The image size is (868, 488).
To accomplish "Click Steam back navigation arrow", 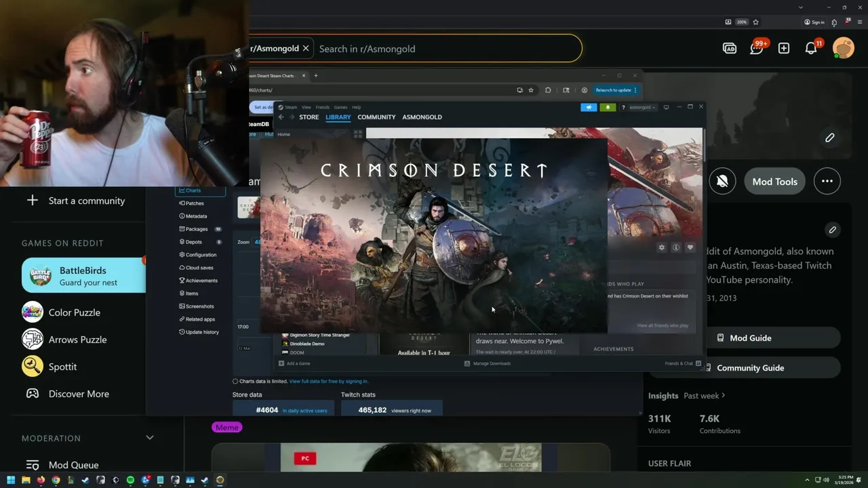I will tap(281, 117).
